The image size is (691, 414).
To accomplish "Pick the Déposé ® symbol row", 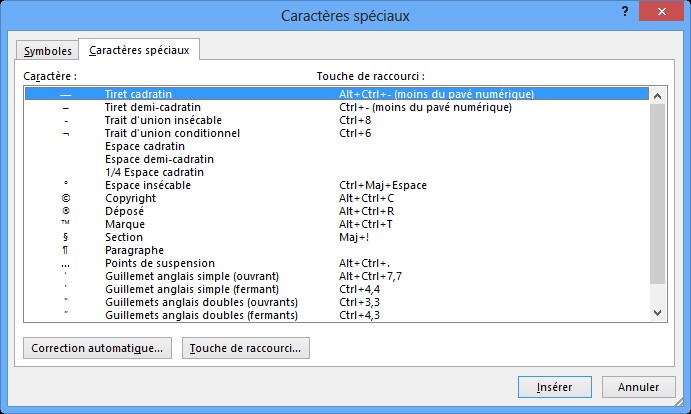I will pyautogui.click(x=123, y=211).
